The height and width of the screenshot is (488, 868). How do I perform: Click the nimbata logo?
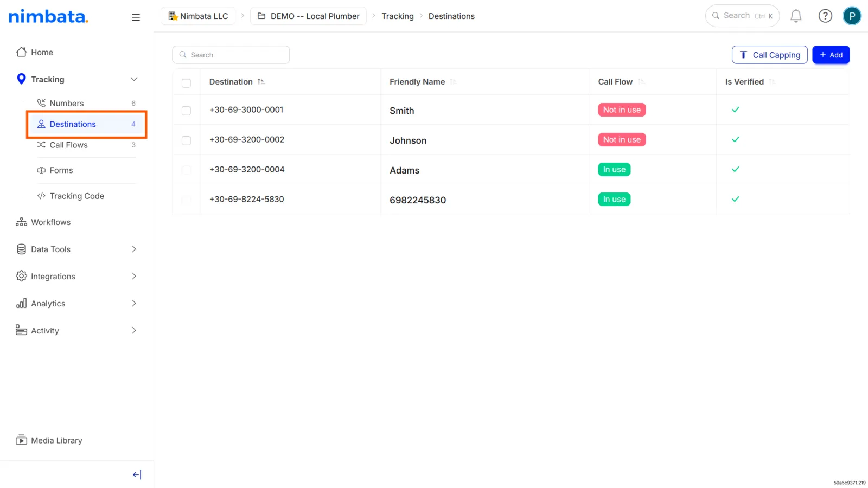pos(48,16)
